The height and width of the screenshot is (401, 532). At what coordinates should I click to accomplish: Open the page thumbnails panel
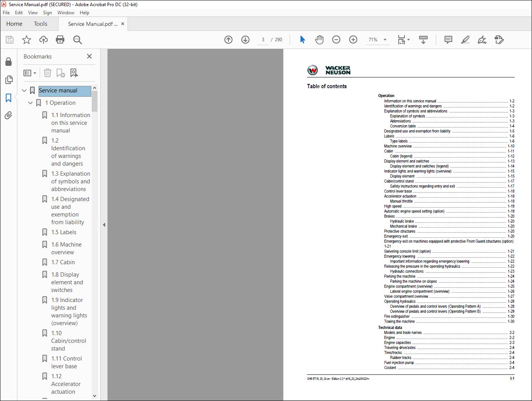pyautogui.click(x=8, y=80)
